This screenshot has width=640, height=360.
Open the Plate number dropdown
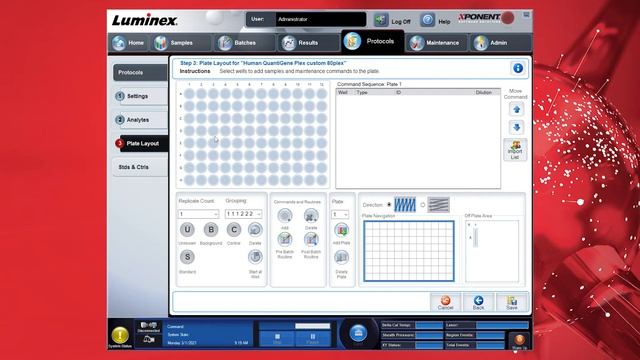coord(340,214)
